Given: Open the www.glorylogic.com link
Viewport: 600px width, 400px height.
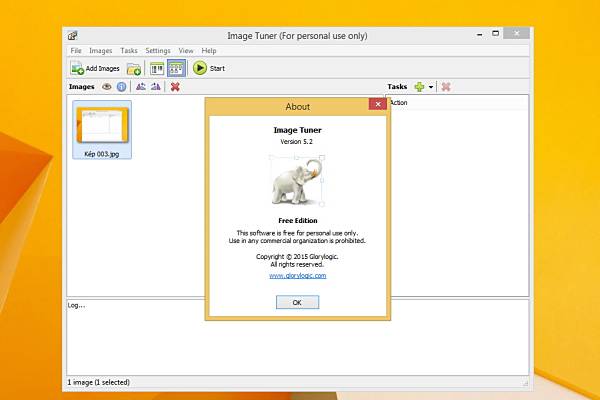Looking at the screenshot, I should 298,276.
